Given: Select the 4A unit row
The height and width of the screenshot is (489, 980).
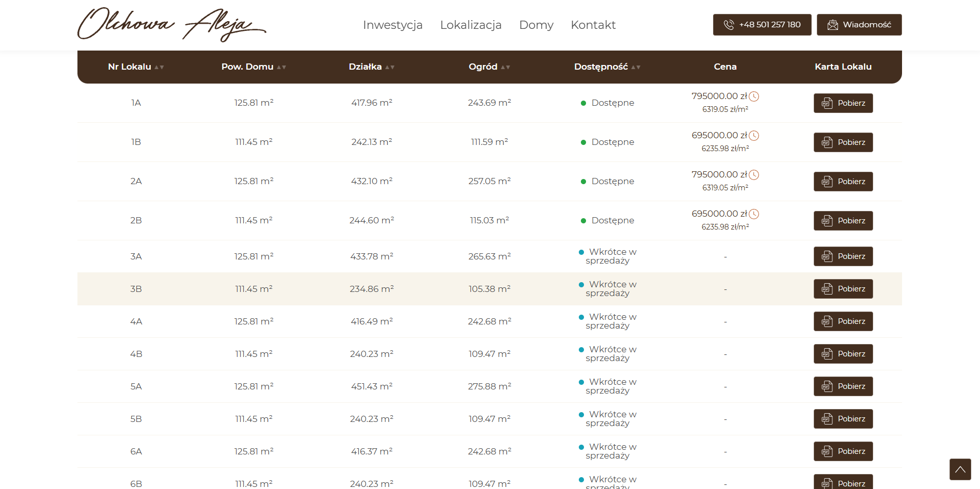Looking at the screenshot, I should [489, 321].
